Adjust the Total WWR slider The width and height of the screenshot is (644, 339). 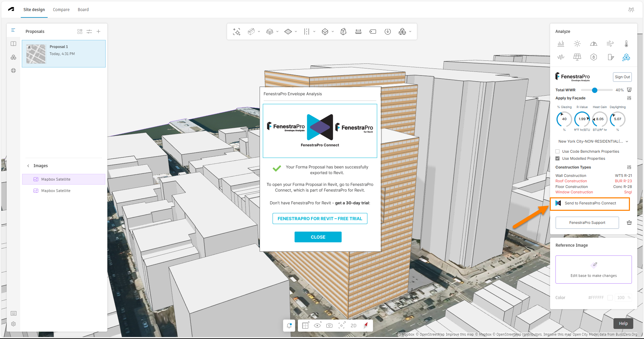pos(595,90)
